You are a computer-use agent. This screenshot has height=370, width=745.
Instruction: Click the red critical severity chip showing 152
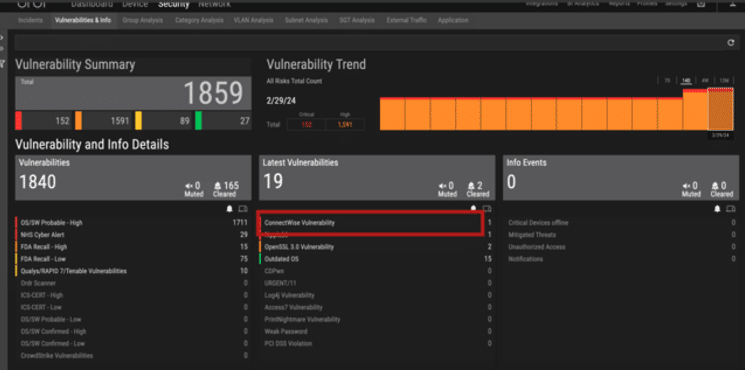(44, 121)
